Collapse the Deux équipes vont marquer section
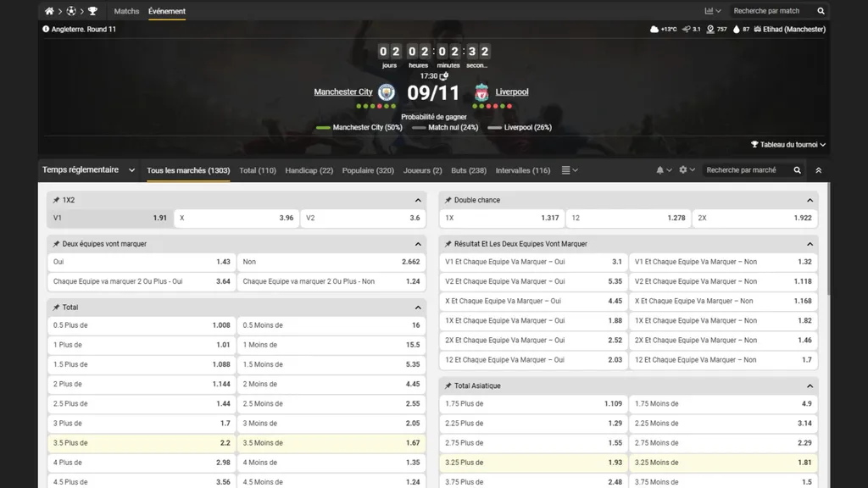 click(x=418, y=244)
